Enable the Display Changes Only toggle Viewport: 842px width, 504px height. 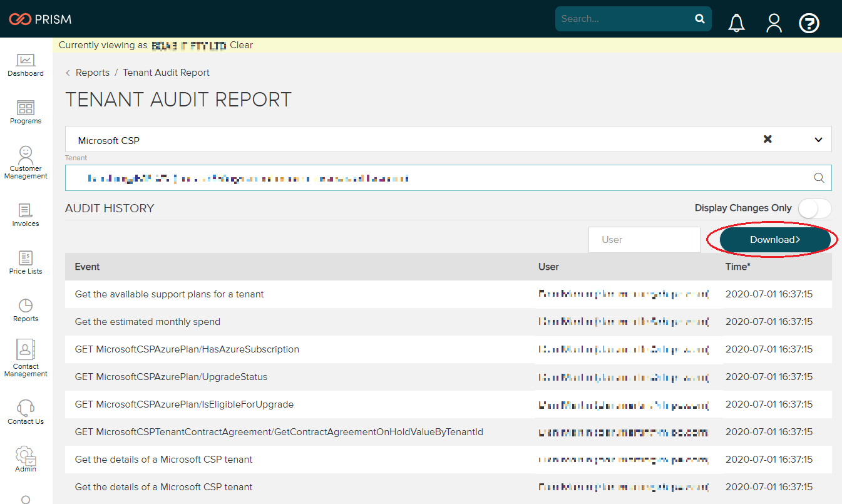[x=814, y=208]
